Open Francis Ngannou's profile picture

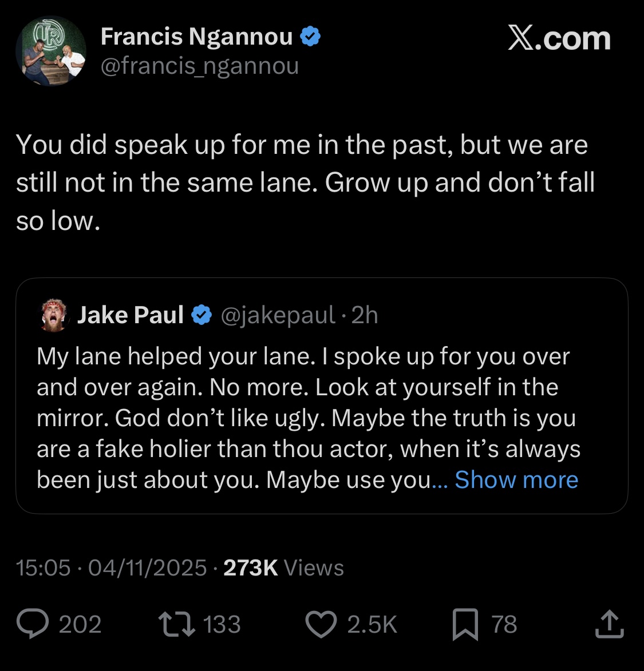(51, 51)
